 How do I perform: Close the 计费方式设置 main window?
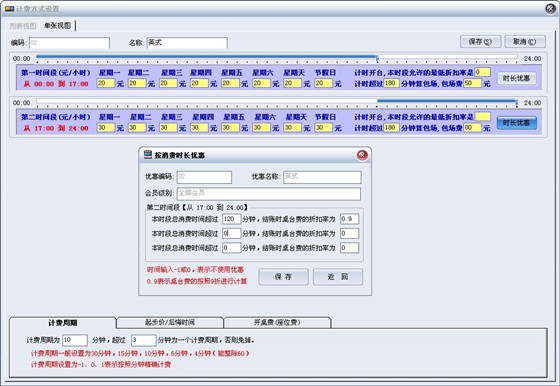point(550,9)
